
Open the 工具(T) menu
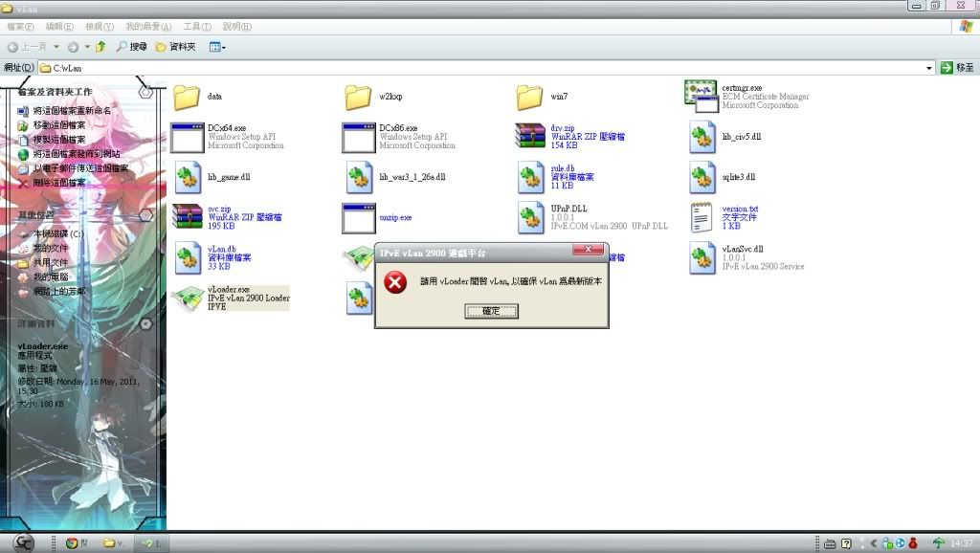(x=197, y=26)
